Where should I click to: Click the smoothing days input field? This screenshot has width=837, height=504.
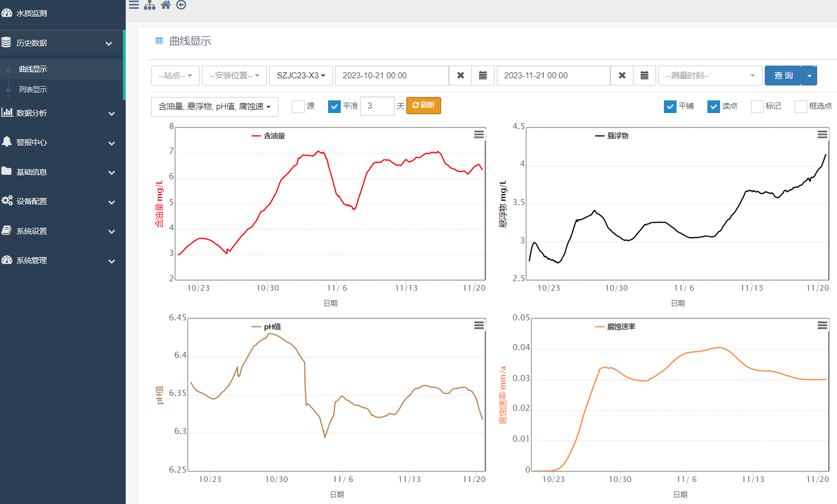tap(377, 106)
